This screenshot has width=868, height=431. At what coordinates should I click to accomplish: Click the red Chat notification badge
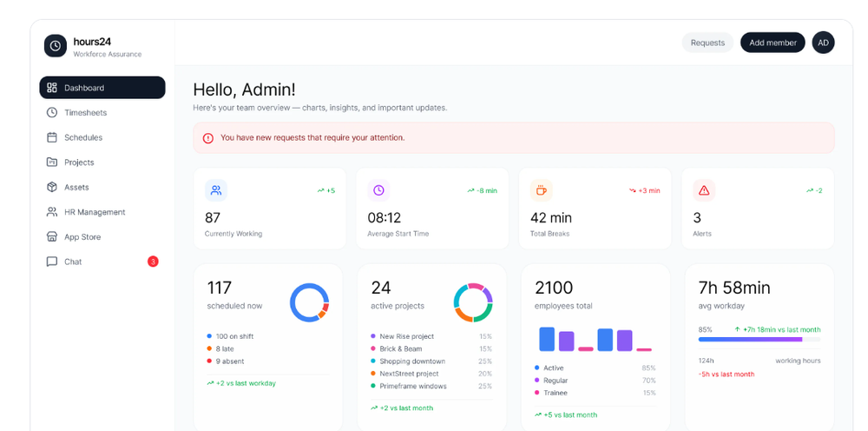[153, 262]
